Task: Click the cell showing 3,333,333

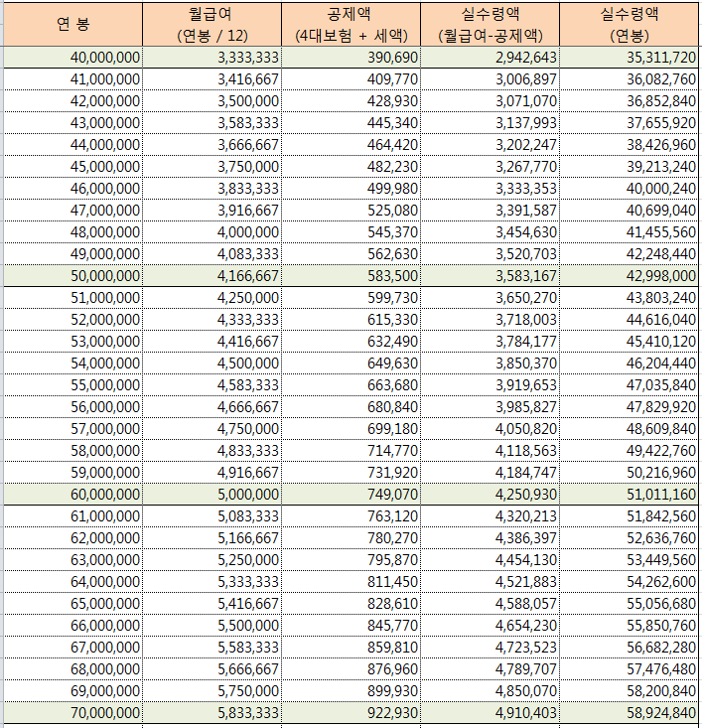Action: 211,58
